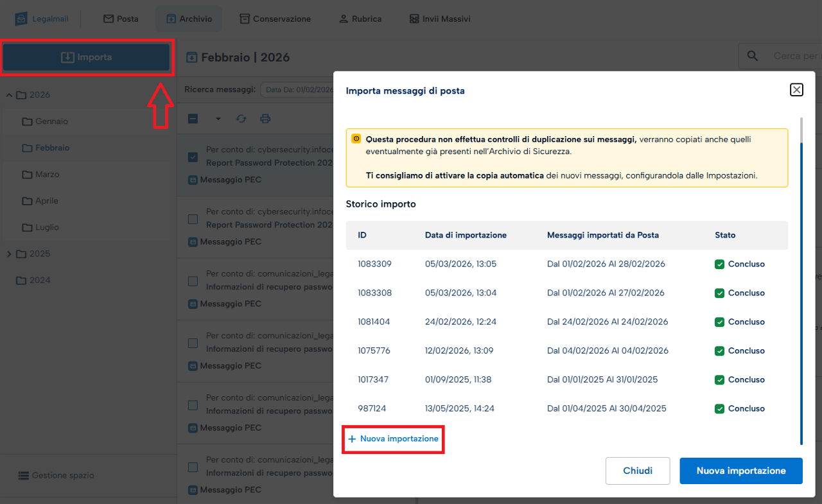The image size is (822, 504).
Task: Select the 2024 folder
Action: pyautogui.click(x=33, y=281)
